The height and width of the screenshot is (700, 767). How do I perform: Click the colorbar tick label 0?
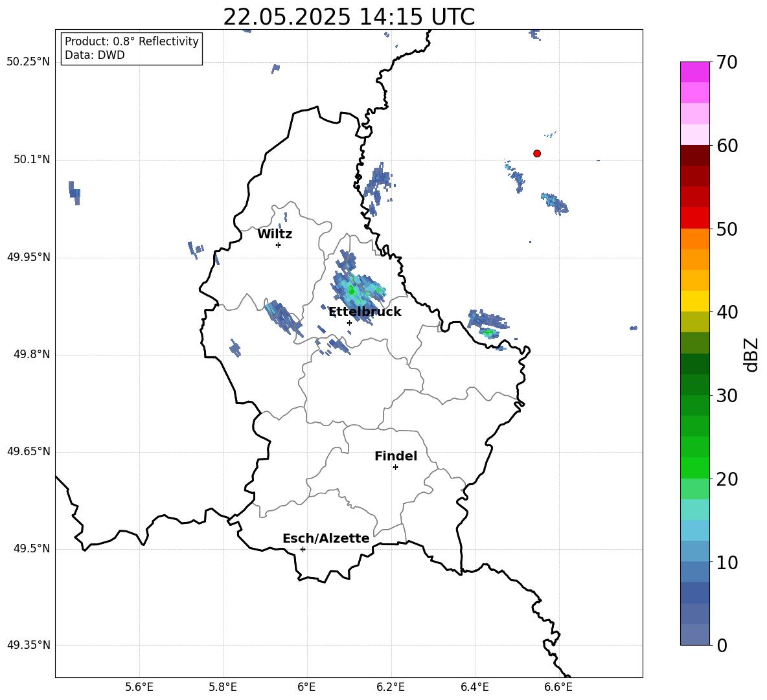point(722,646)
